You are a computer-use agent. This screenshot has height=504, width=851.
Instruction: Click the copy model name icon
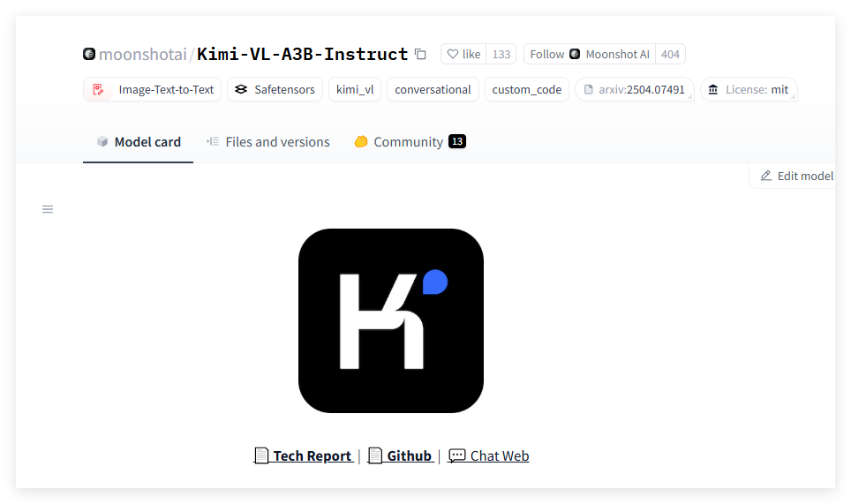pos(420,54)
